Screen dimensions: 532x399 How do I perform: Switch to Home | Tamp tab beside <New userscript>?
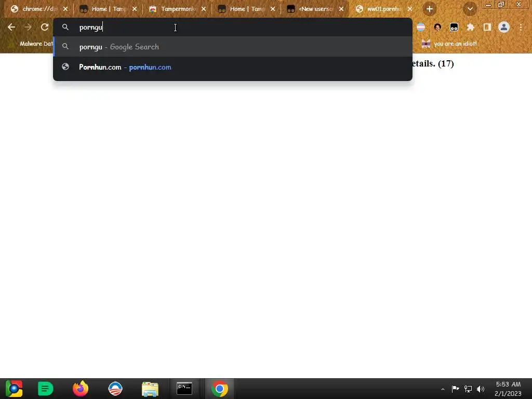coord(246,9)
